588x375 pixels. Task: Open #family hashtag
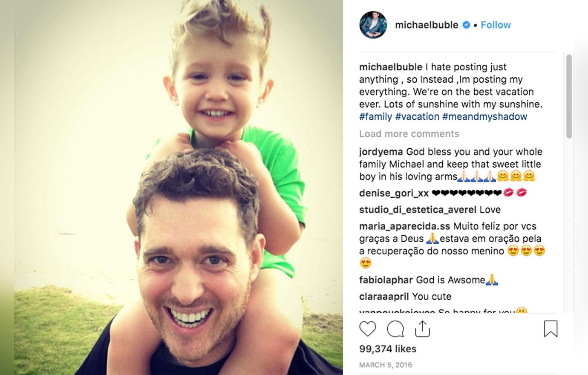(x=375, y=116)
